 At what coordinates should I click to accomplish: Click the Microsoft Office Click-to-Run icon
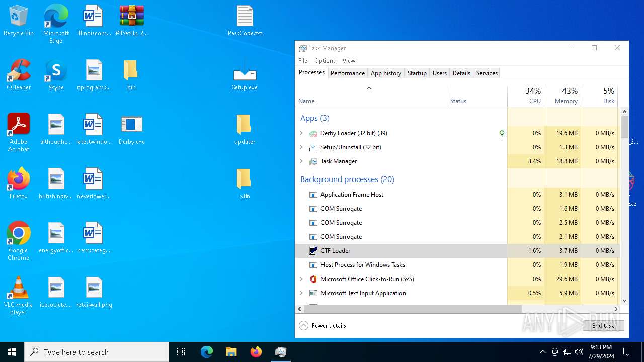point(313,279)
